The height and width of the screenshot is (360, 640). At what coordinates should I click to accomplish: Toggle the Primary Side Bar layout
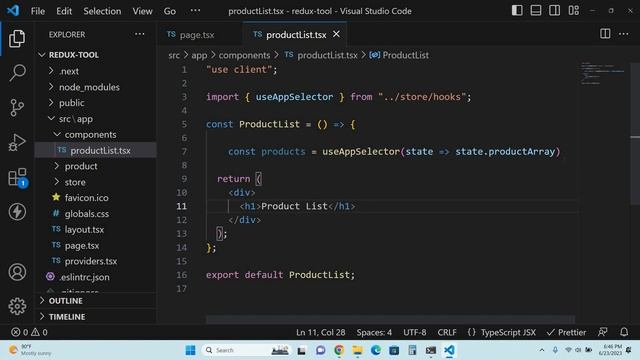click(x=517, y=11)
